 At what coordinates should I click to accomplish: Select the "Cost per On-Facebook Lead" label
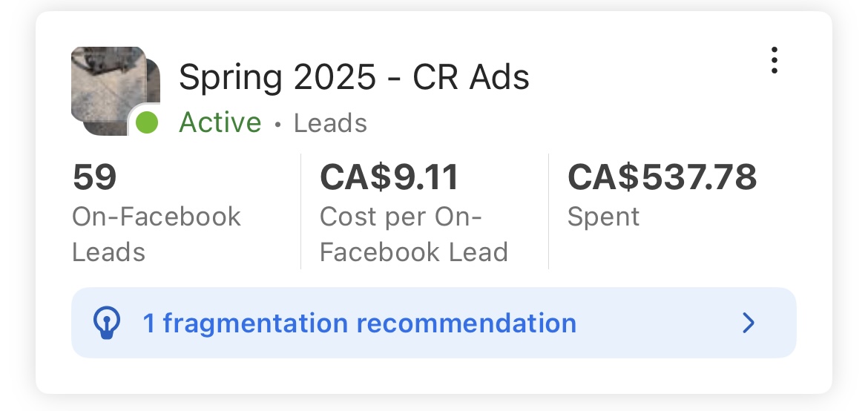413,234
